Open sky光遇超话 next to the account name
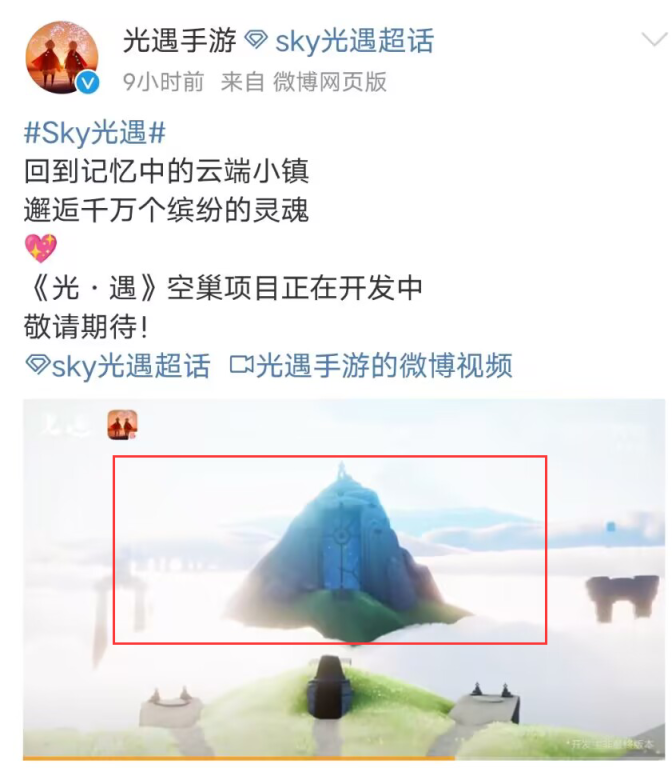Image resolution: width=672 pixels, height=768 pixels. click(354, 41)
